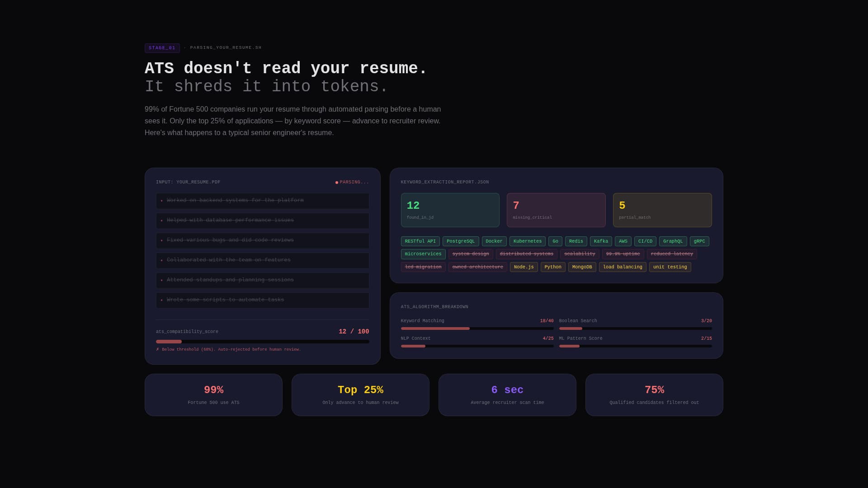Open the Top 25% human review card
868x488 pixels.
360,395
